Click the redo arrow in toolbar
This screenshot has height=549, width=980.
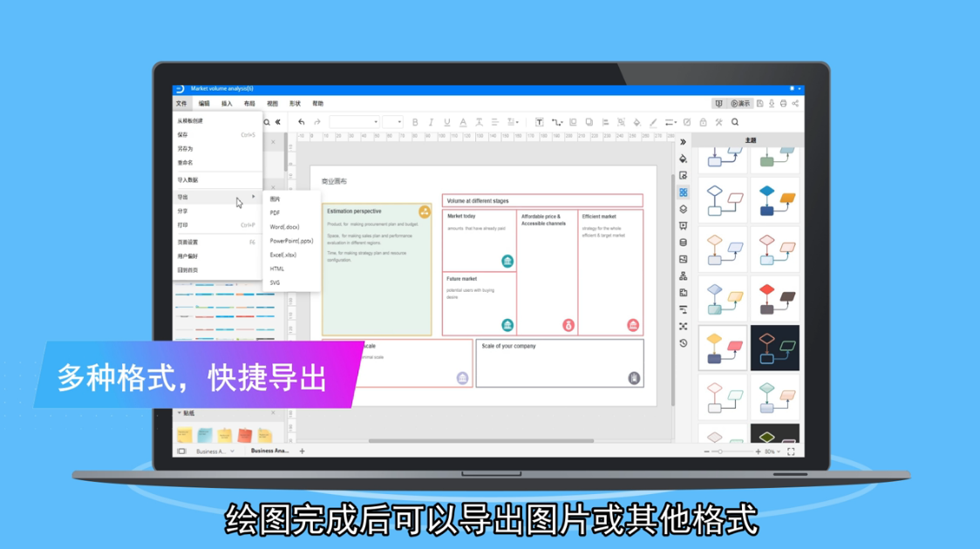(316, 122)
